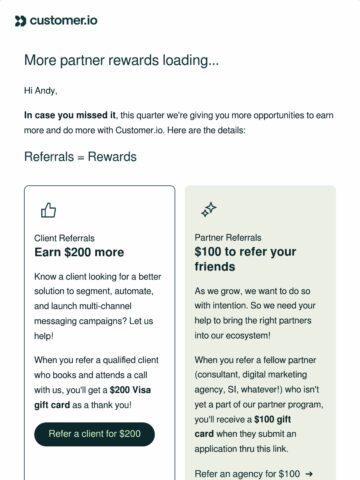
Task: Click the bold '$100 gift card' text
Action: point(243,426)
